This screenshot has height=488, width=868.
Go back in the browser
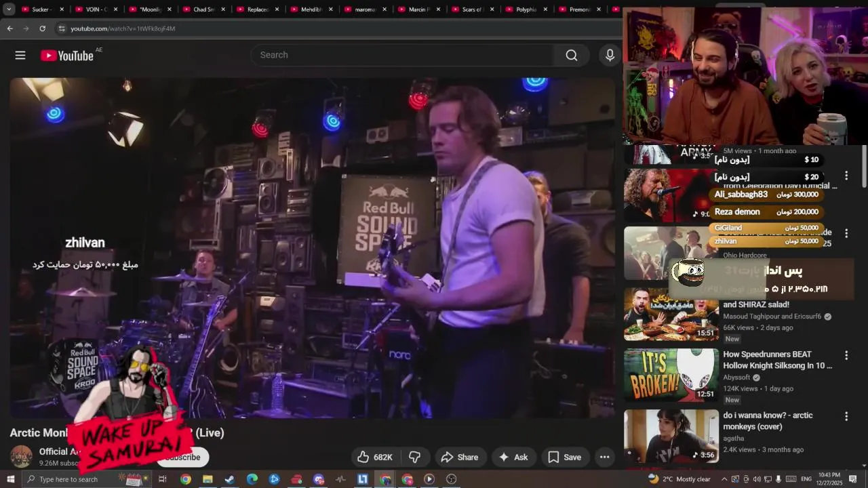9,28
